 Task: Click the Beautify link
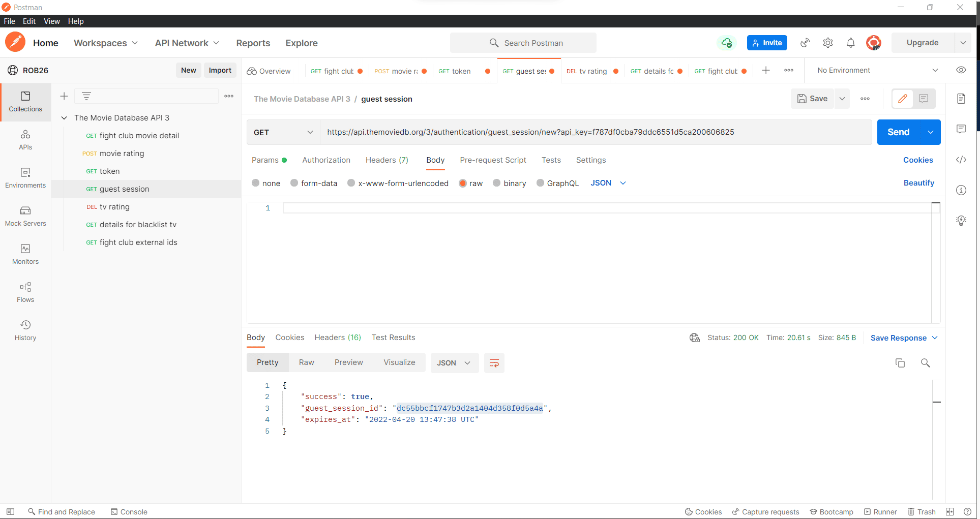(x=918, y=183)
